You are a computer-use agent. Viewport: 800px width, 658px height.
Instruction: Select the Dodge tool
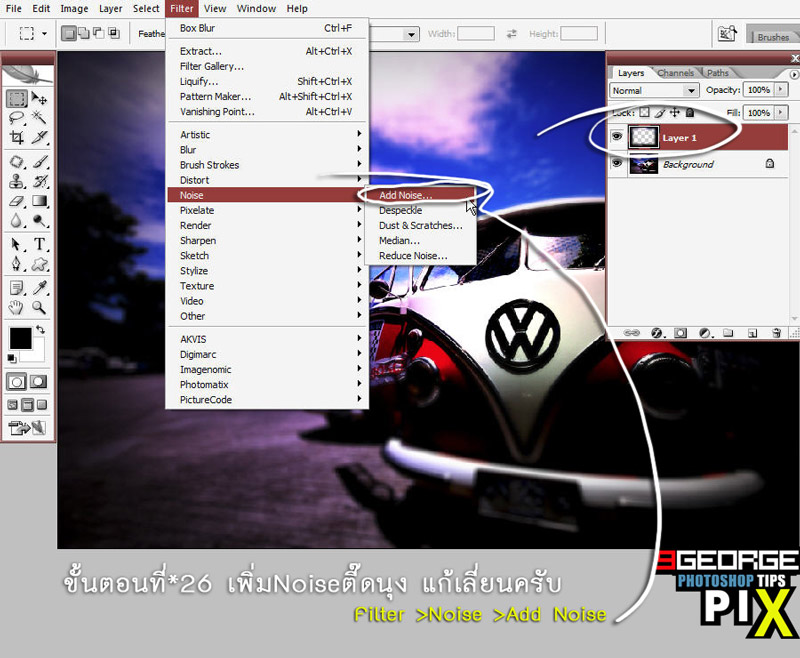coord(39,220)
